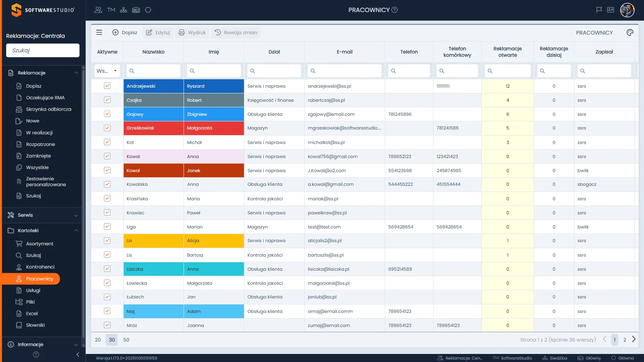The image size is (644, 362).
Task: Click Siedziba in the status bar
Action: 555,358
